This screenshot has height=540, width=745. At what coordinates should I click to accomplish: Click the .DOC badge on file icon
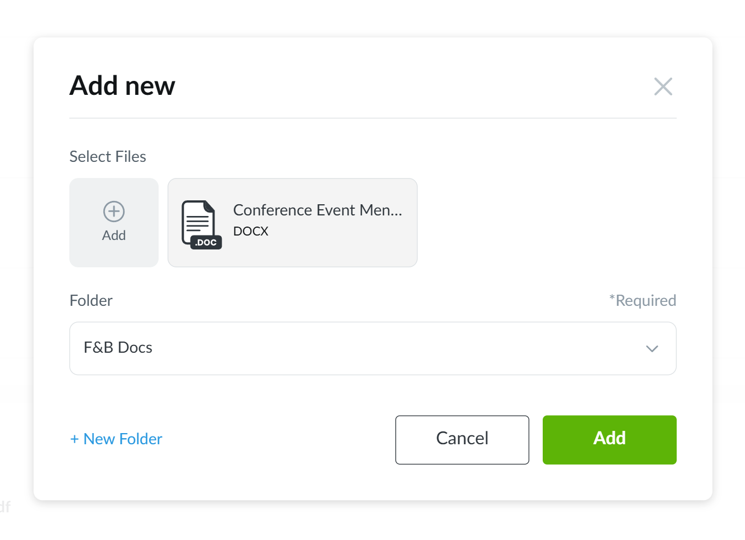205,242
